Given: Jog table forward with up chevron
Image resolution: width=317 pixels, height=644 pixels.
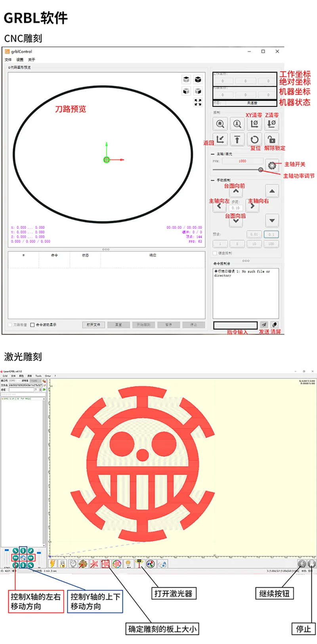Looking at the screenshot, I should (236, 192).
